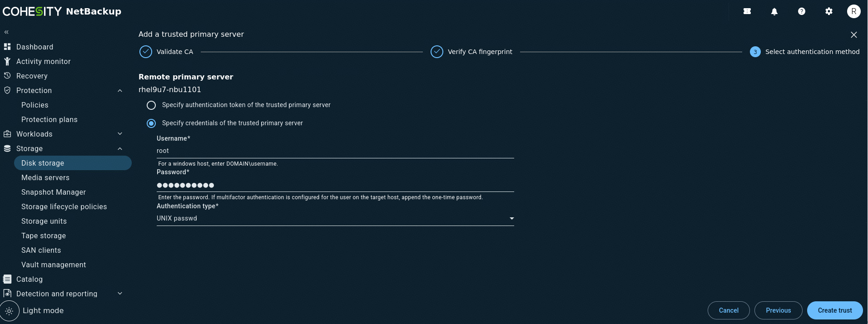
Task: Click the DOMAIN\username hint text
Action: pyautogui.click(x=218, y=164)
